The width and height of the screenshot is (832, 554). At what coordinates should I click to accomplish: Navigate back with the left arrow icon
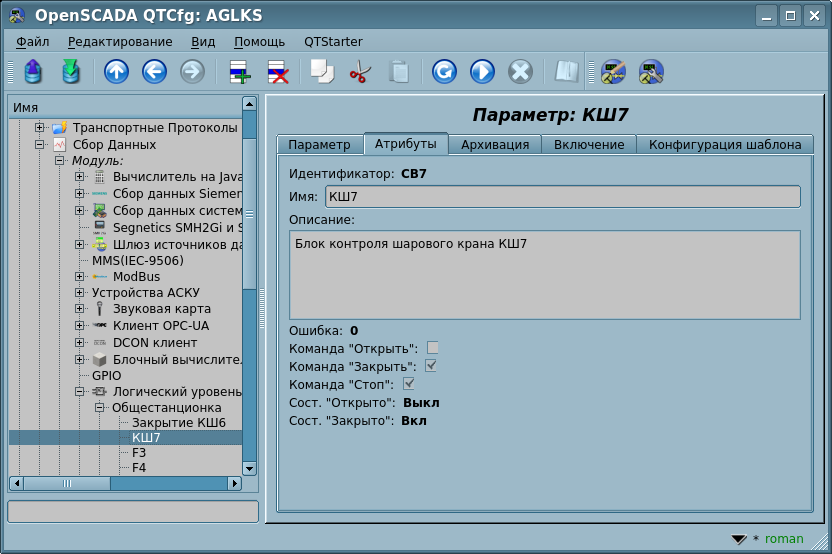[154, 72]
